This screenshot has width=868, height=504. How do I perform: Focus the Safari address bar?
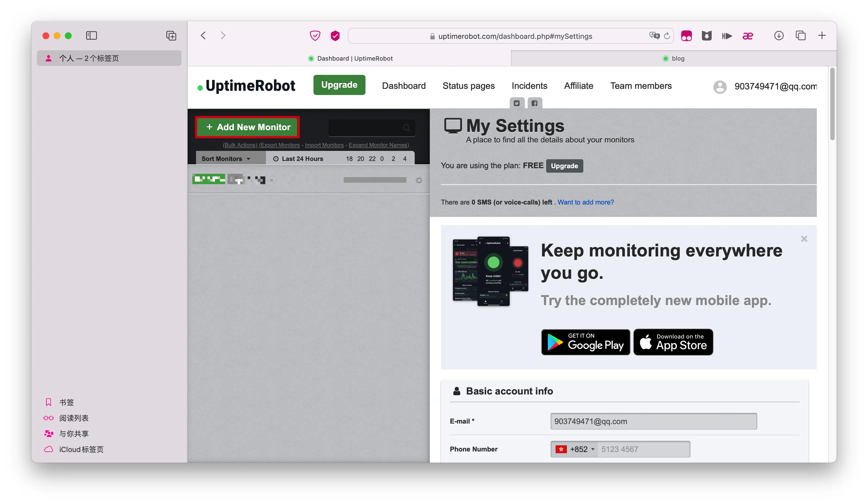[x=510, y=36]
